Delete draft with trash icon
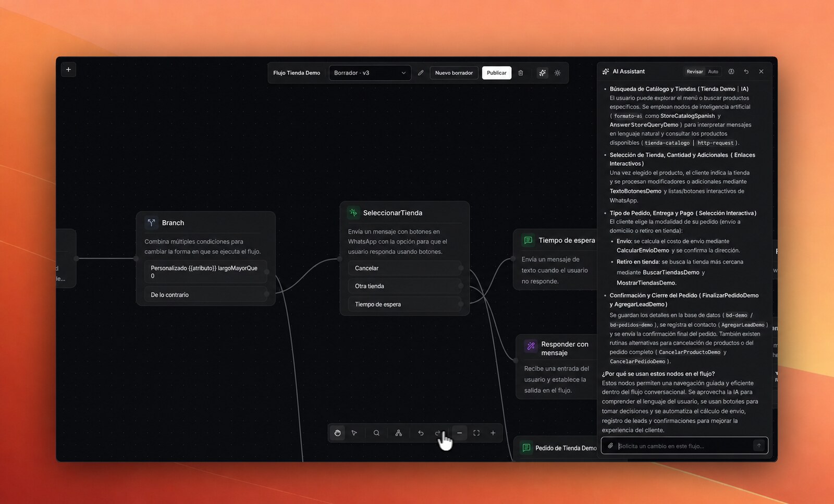834x504 pixels. coord(521,73)
